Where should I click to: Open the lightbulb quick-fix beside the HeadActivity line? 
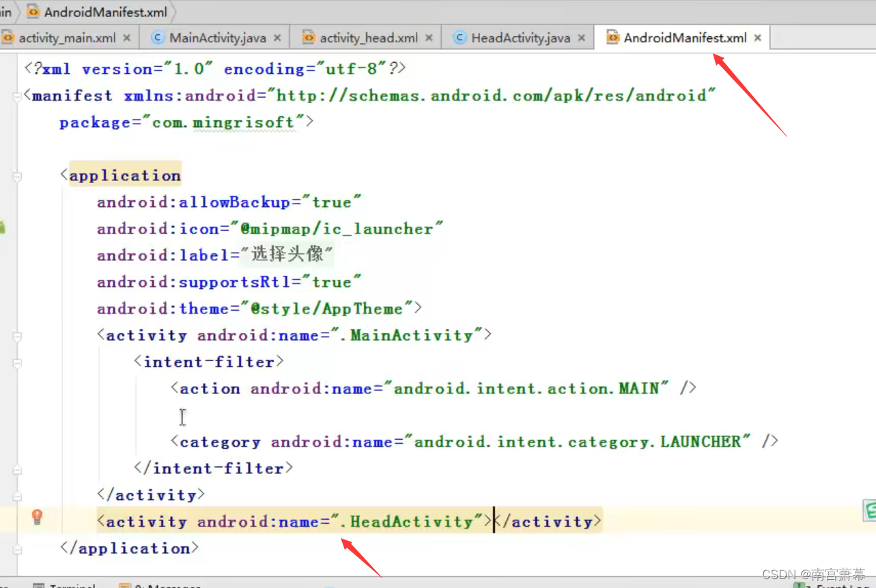pyautogui.click(x=38, y=517)
